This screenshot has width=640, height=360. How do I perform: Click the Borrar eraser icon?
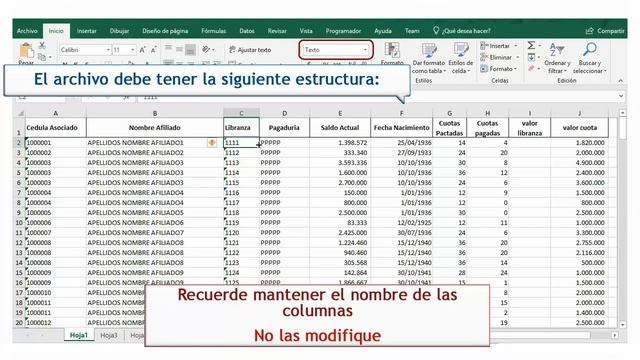(531, 69)
